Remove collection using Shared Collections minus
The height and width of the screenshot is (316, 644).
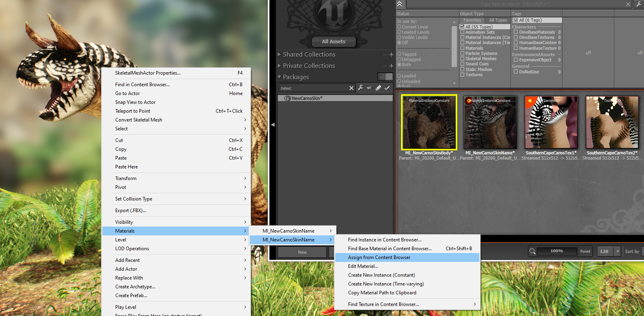(x=385, y=55)
